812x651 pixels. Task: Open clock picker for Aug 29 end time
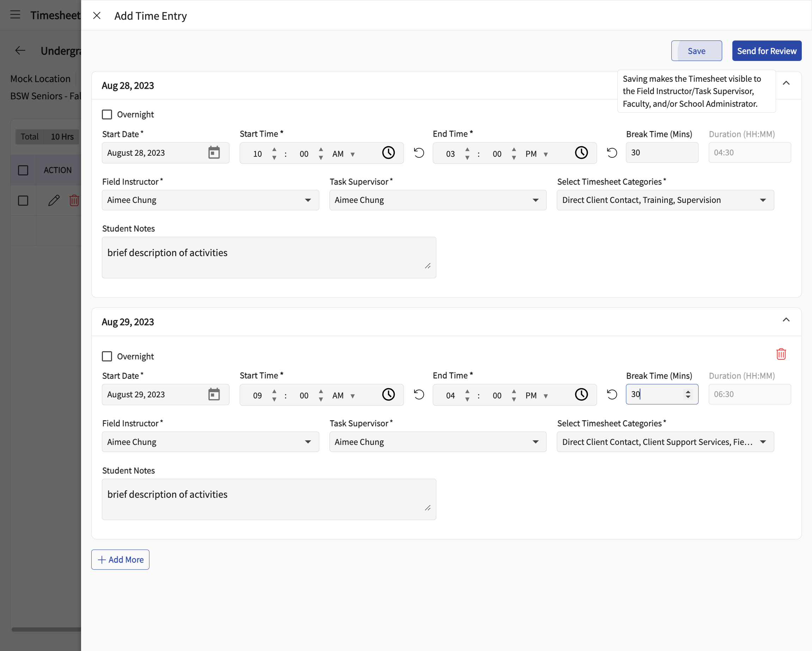581,394
